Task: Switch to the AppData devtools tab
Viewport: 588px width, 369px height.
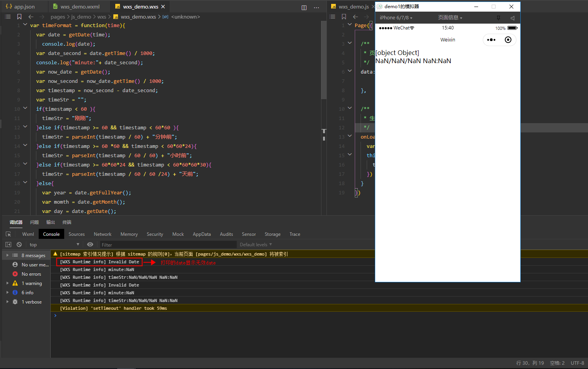Action: pyautogui.click(x=202, y=234)
